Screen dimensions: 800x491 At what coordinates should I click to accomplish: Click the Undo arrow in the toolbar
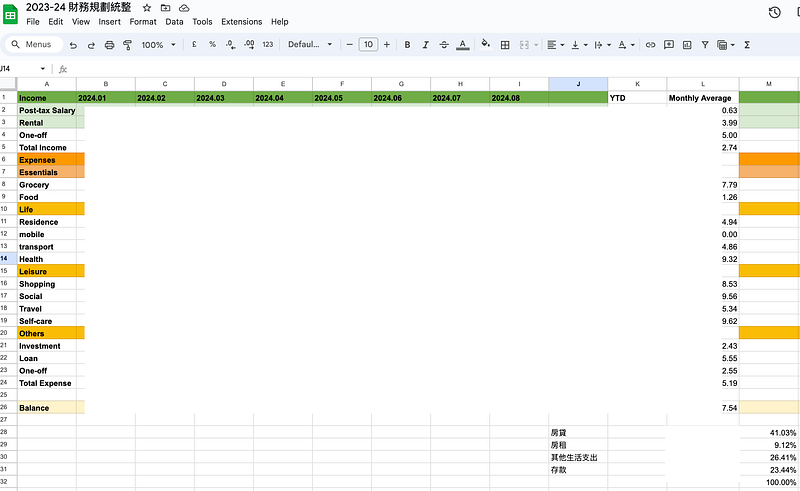pos(74,45)
